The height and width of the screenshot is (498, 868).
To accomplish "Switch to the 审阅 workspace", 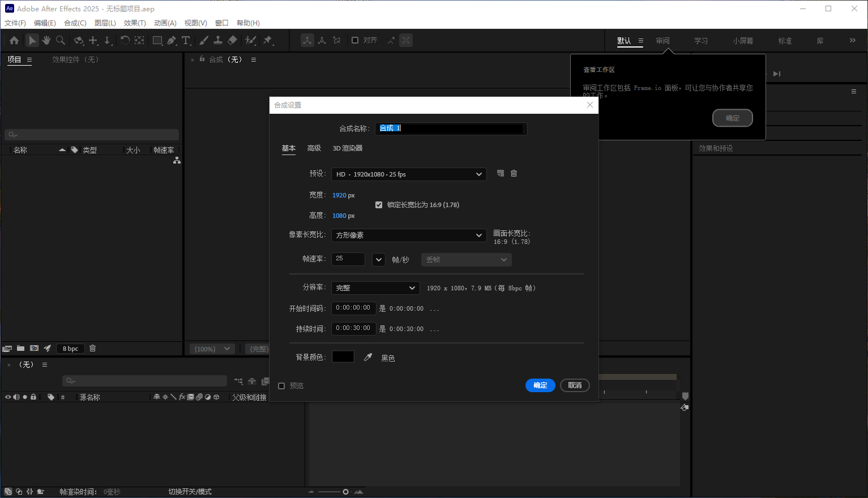I will coord(662,41).
